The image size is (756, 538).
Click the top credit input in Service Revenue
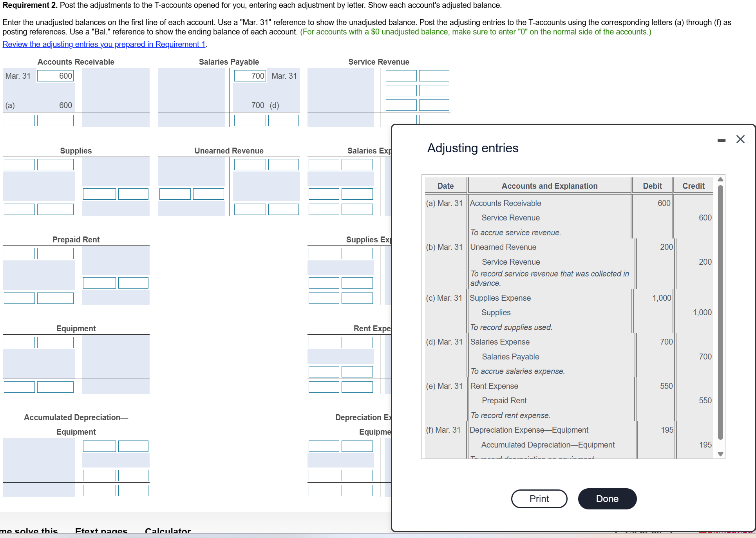[401, 76]
